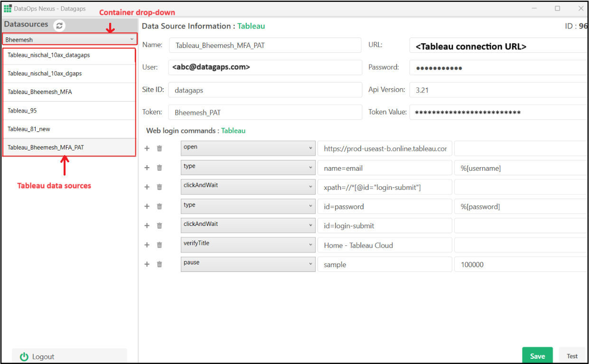This screenshot has height=364, width=589.
Task: Click the 100000 value field
Action: pos(521,265)
